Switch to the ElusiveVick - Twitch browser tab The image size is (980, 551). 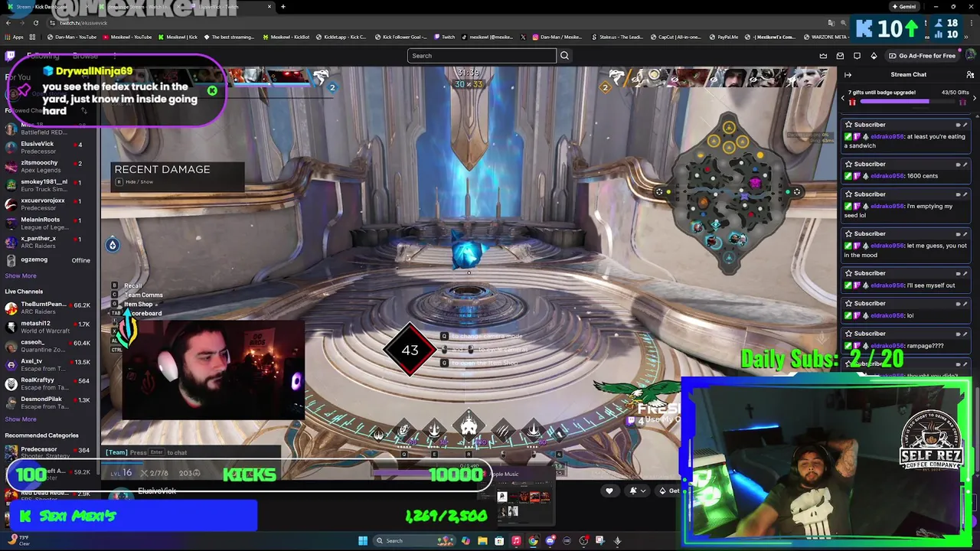tap(229, 7)
